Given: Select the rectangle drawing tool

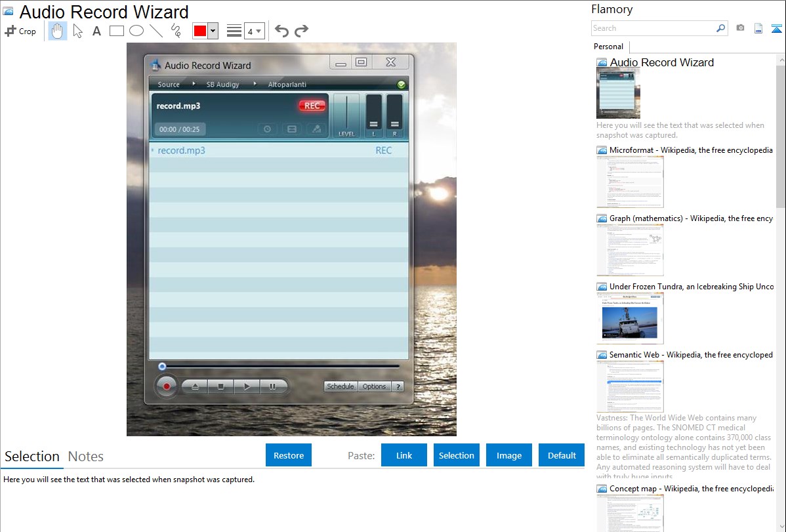Looking at the screenshot, I should [116, 31].
